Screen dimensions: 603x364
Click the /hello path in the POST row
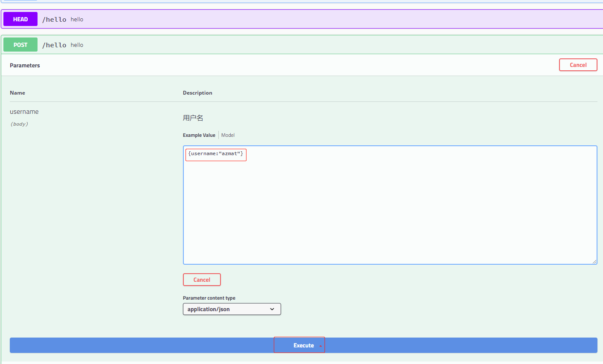[x=54, y=45]
